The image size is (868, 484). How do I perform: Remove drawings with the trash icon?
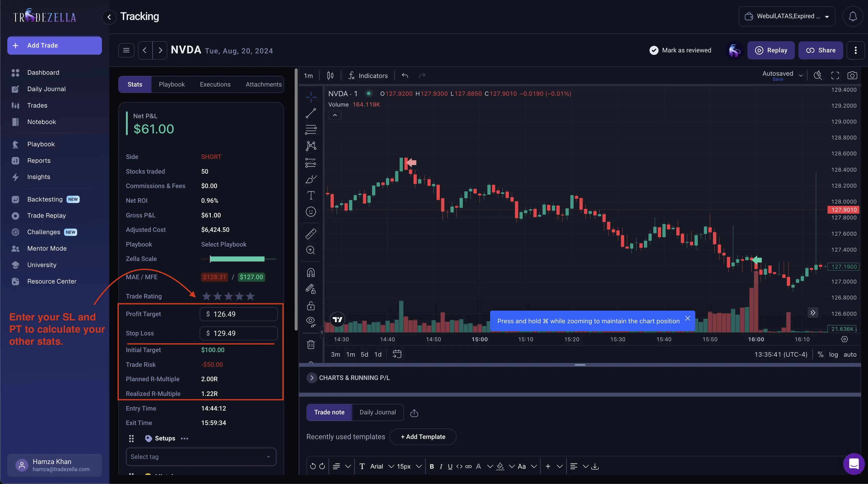point(311,344)
